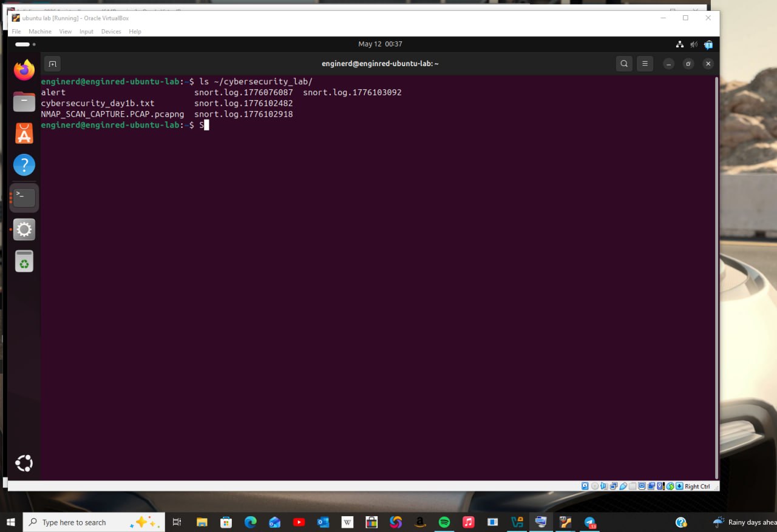Click the GNOME network status icon
This screenshot has width=777, height=532.
tap(679, 44)
